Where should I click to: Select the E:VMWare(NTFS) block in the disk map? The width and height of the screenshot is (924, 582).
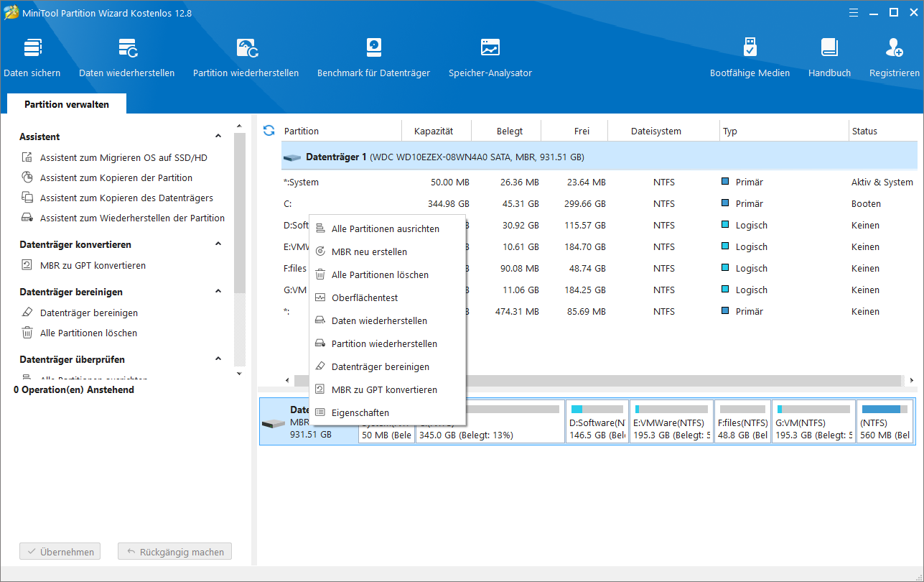coord(671,422)
